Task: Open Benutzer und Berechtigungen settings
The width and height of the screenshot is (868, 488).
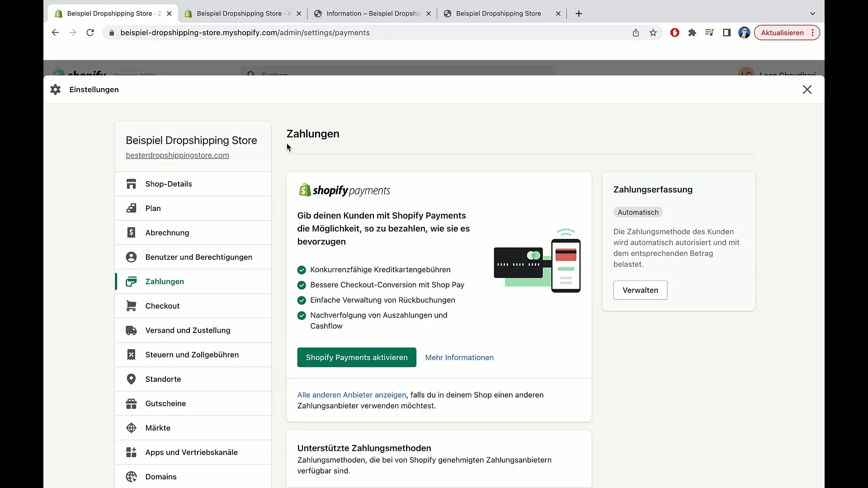Action: pyautogui.click(x=198, y=257)
